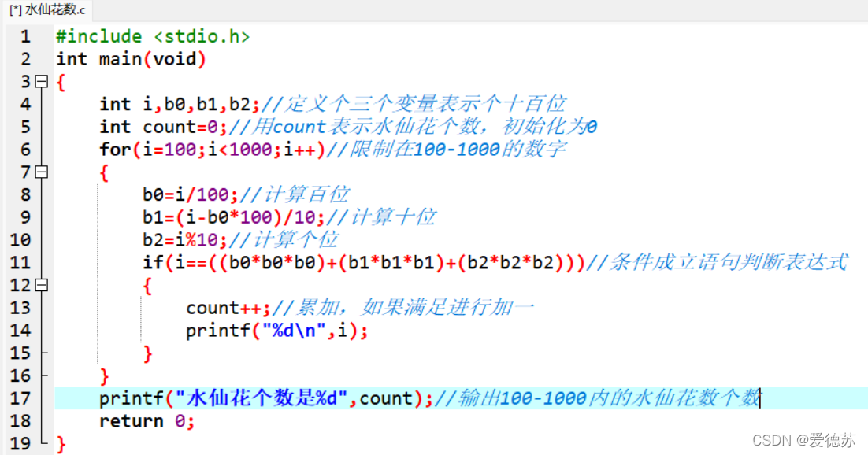868x455 pixels.
Task: Click on 'b1=(i-b0*100)/10;' statement
Action: point(234,217)
